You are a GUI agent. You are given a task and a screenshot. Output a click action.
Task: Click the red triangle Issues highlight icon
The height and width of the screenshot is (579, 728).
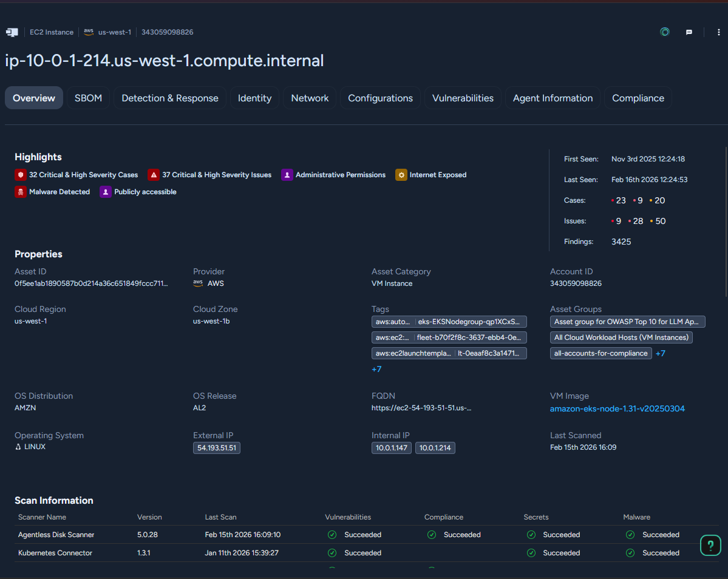153,175
